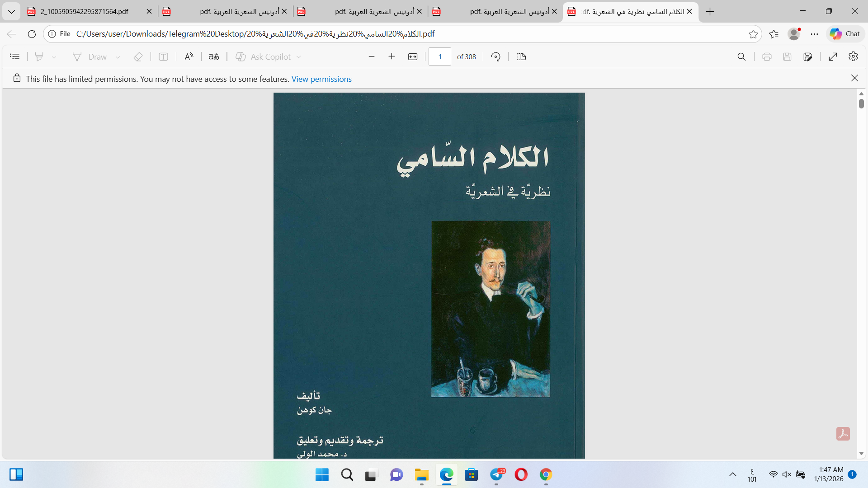Open Find search in PDF toolbar
Image resolution: width=868 pixels, height=488 pixels.
pyautogui.click(x=741, y=56)
